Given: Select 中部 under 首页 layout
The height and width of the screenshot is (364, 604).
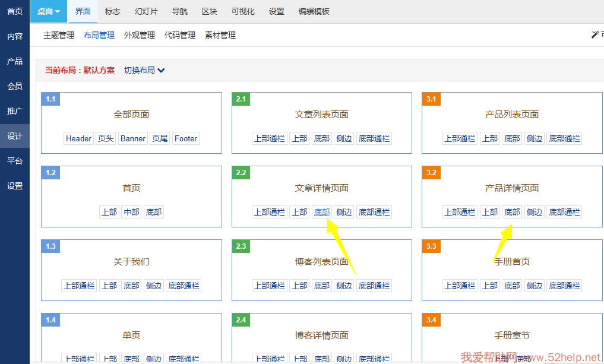Looking at the screenshot, I should pos(131,212).
